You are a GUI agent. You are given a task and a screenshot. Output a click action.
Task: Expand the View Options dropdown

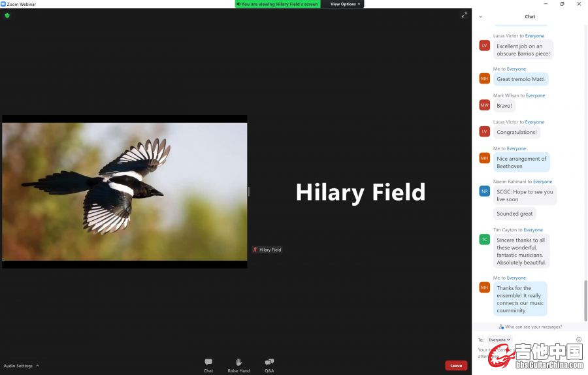pos(344,4)
